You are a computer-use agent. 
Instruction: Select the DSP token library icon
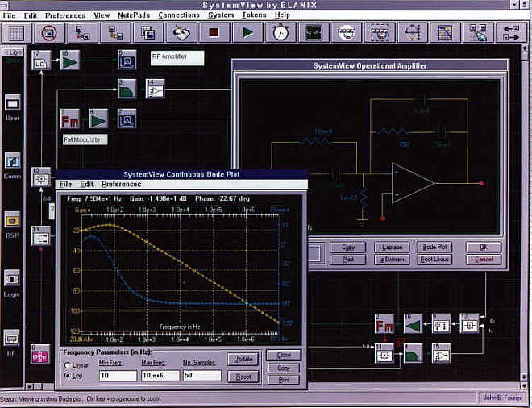[13, 221]
